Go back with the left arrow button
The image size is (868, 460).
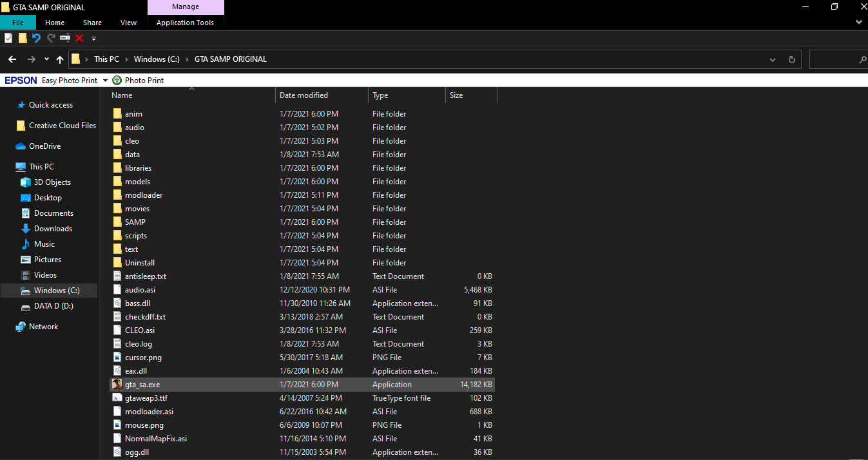[x=12, y=59]
